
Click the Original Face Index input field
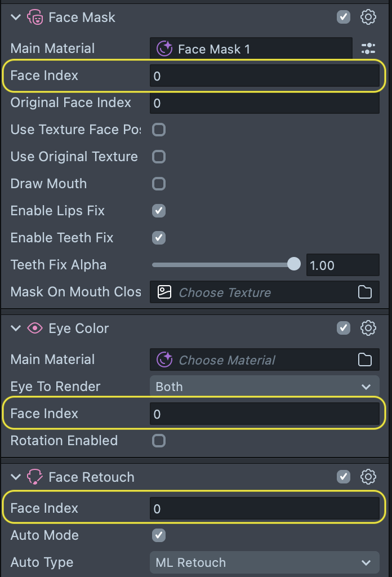(264, 103)
